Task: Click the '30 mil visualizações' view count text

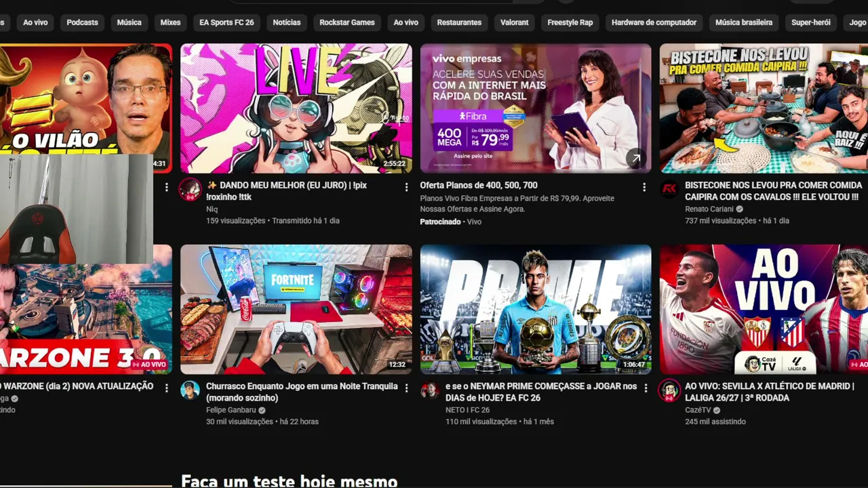Action: (x=239, y=422)
